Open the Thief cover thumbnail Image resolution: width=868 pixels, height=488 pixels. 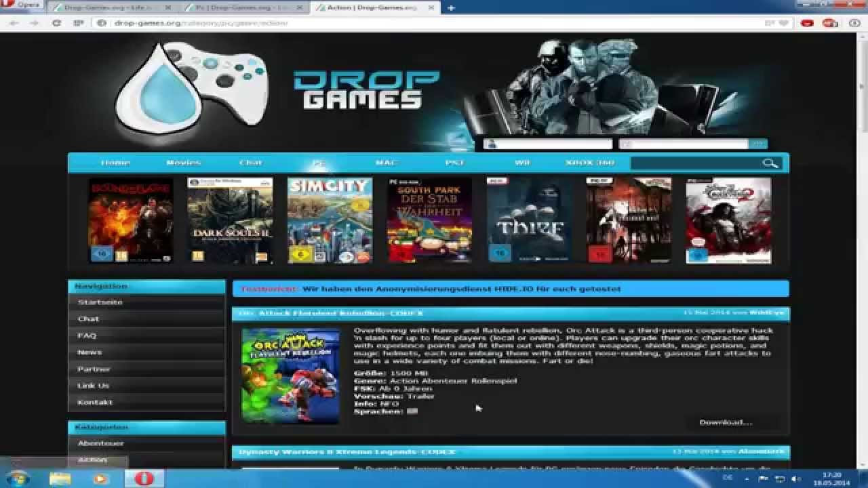tap(529, 220)
